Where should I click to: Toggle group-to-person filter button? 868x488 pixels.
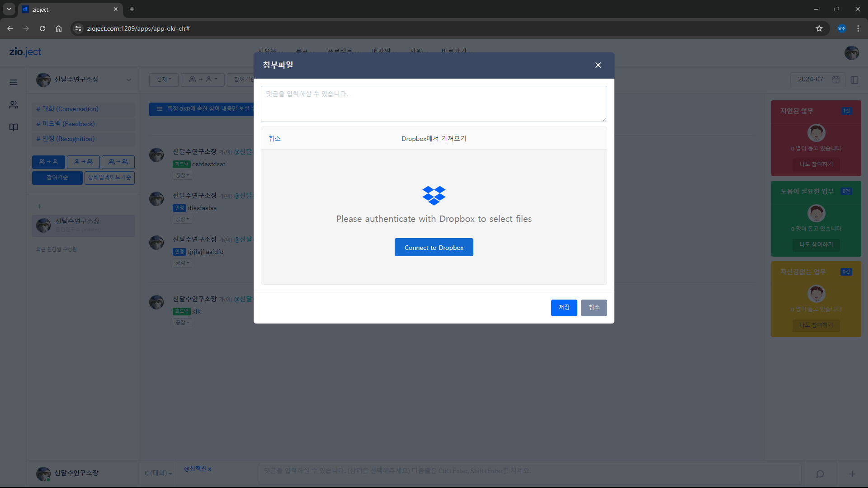point(48,162)
